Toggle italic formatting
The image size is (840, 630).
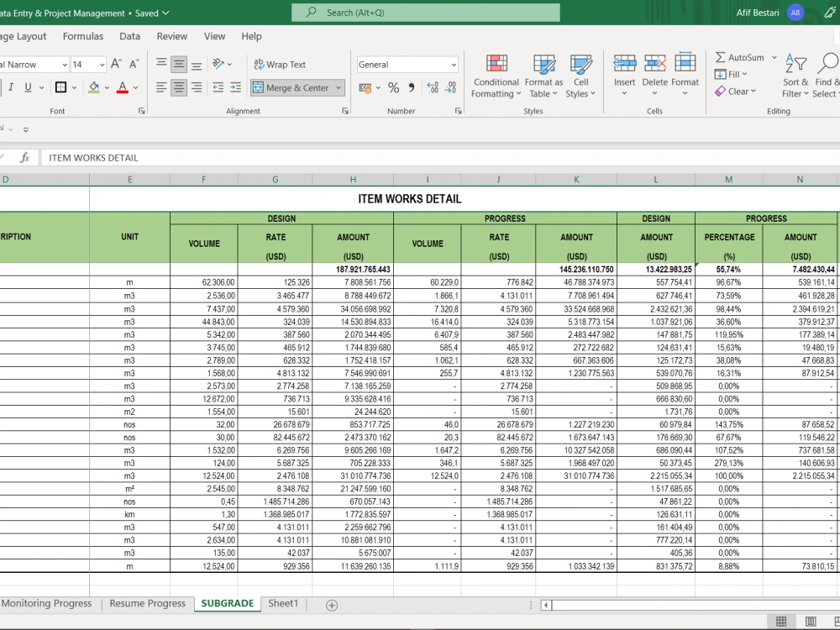pos(11,87)
